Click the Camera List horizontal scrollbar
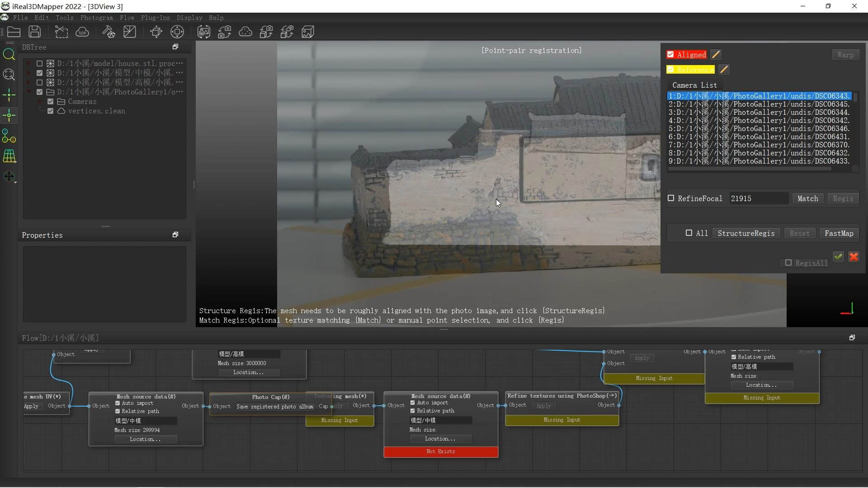The image size is (868, 488). [x=750, y=169]
